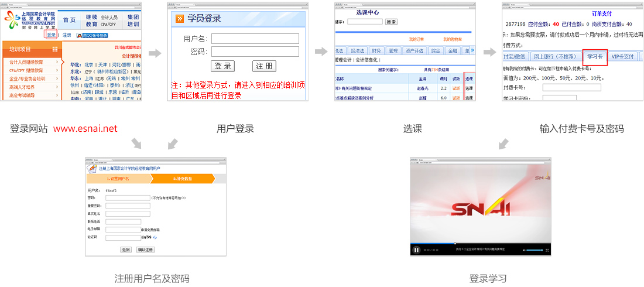644x287 pixels.
Task: Click the 搜索 button in course center
Action: [391, 22]
